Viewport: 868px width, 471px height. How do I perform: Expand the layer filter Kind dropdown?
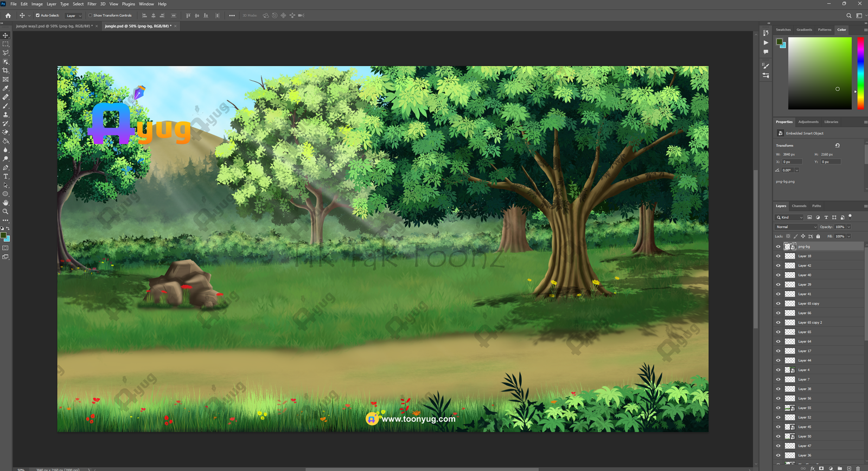790,217
